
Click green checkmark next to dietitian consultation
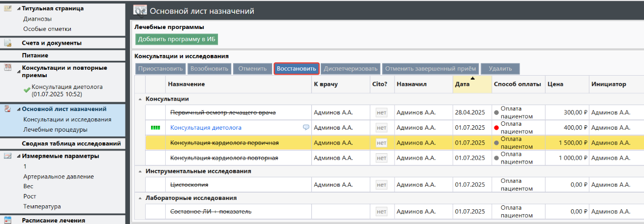point(27,90)
